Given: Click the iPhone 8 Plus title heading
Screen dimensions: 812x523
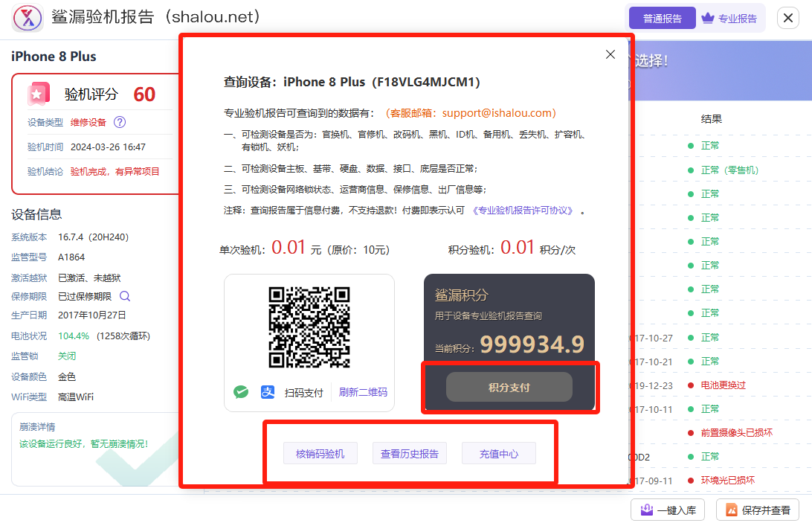Looking at the screenshot, I should pos(54,57).
